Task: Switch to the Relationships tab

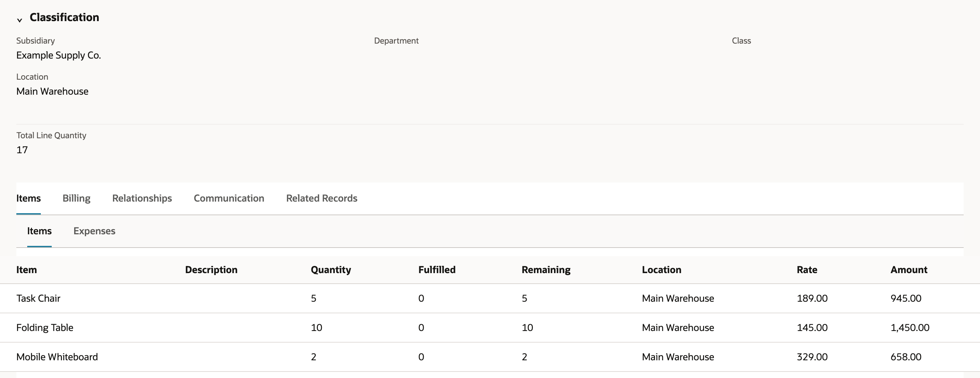Action: (x=142, y=198)
